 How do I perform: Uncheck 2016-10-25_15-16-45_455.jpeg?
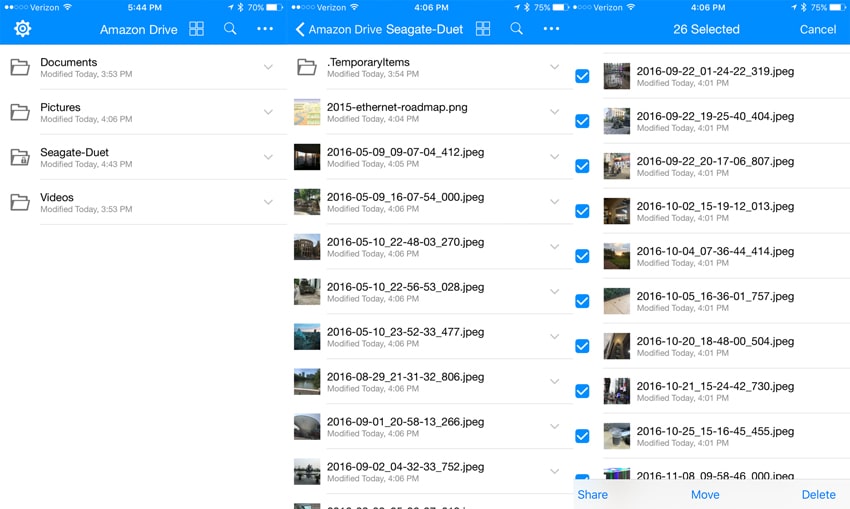click(582, 436)
